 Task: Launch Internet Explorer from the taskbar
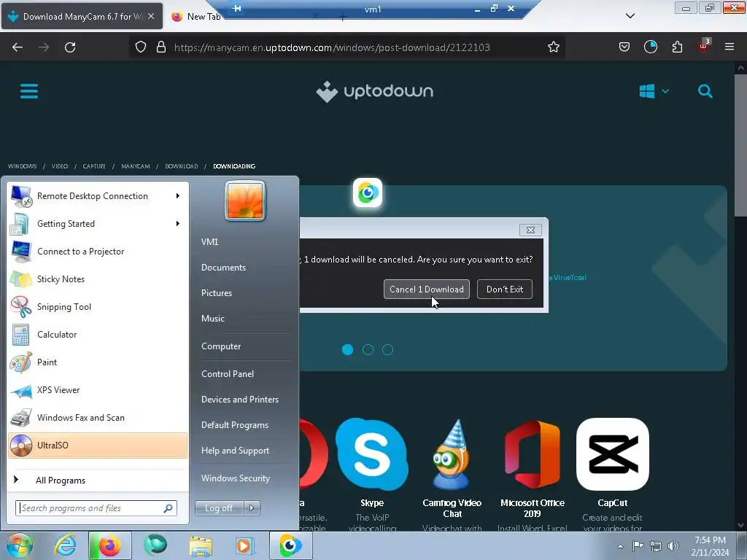(x=65, y=545)
